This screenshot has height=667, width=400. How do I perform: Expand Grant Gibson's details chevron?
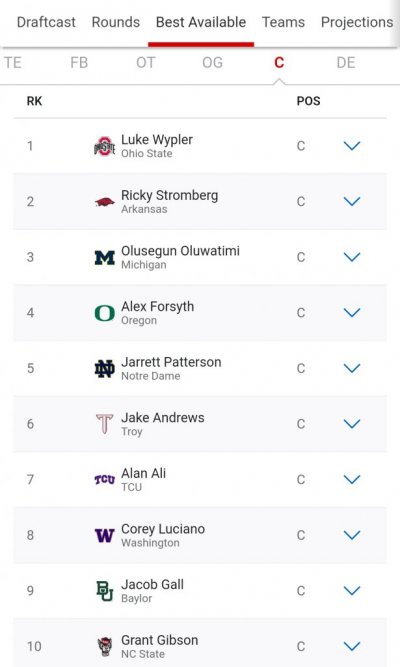pyautogui.click(x=352, y=646)
